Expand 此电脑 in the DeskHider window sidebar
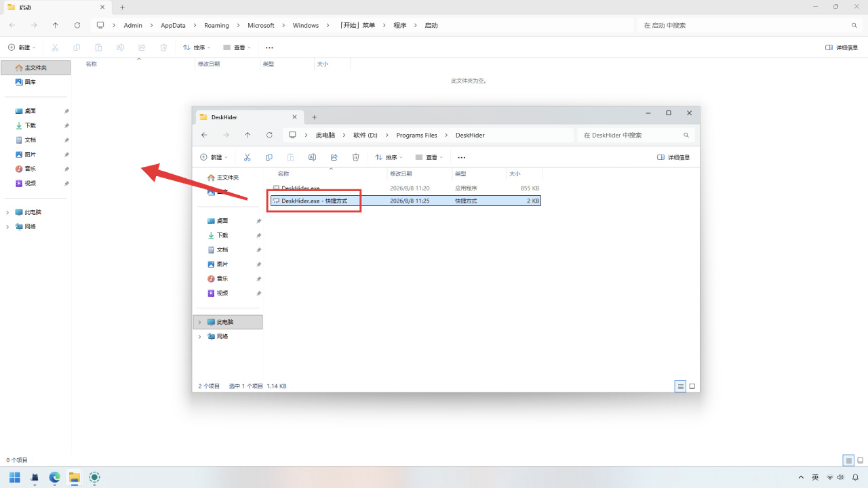Image resolution: width=868 pixels, height=488 pixels. coord(199,322)
